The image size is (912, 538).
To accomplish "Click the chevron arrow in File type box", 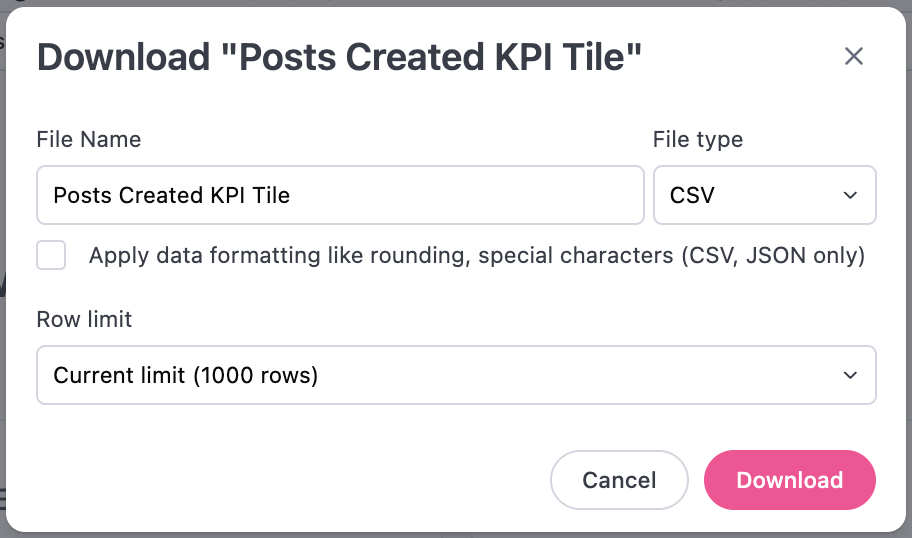I will pyautogui.click(x=850, y=195).
